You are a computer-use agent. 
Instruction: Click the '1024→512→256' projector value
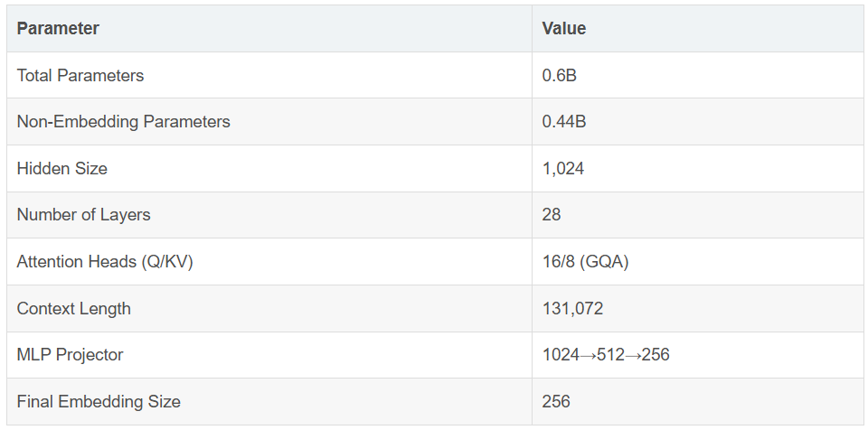coord(606,355)
